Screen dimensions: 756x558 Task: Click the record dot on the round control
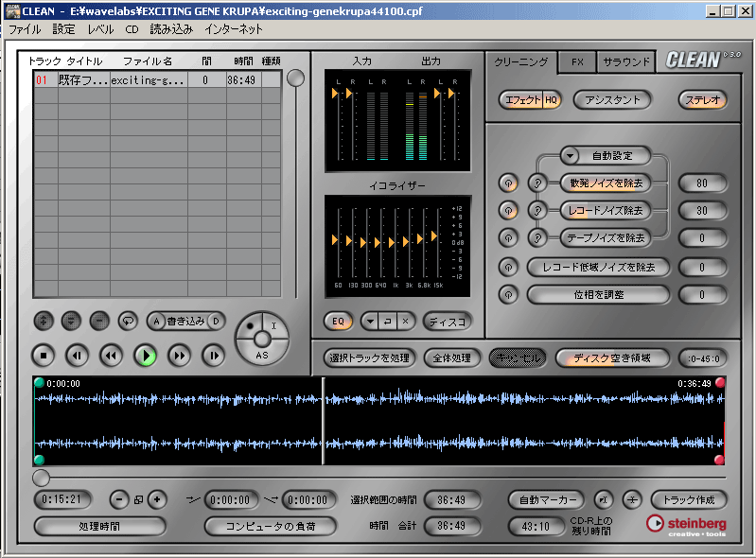(250, 326)
